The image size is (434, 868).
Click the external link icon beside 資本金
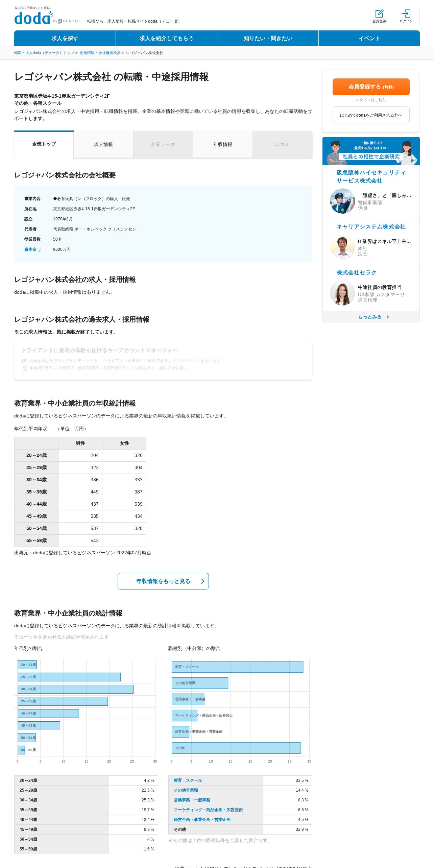tap(40, 250)
